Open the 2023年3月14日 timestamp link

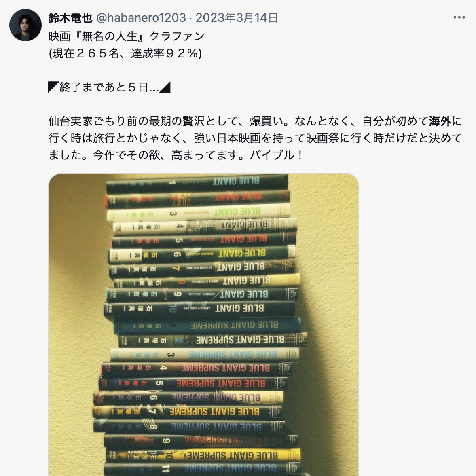point(237,18)
